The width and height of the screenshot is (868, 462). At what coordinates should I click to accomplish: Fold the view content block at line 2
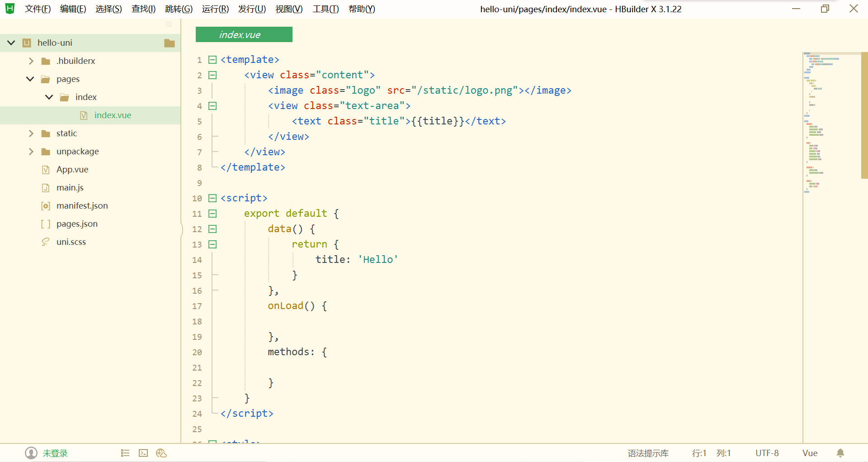tap(212, 75)
